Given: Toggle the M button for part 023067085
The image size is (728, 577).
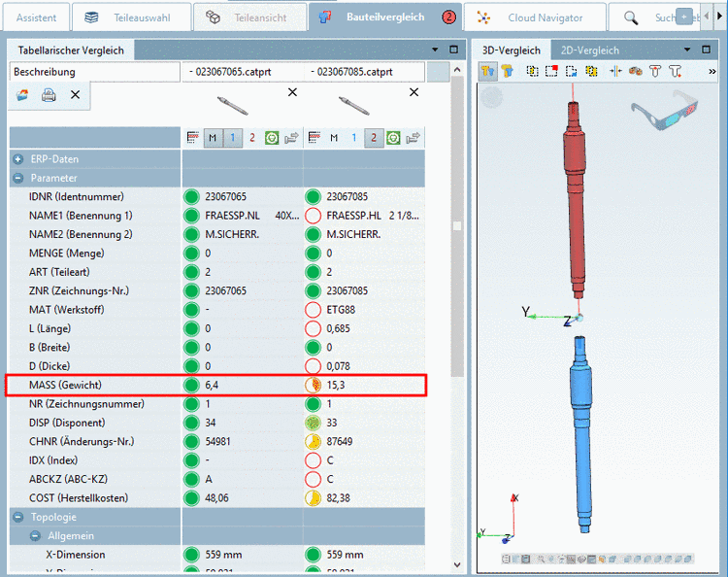Looking at the screenshot, I should pyautogui.click(x=334, y=138).
